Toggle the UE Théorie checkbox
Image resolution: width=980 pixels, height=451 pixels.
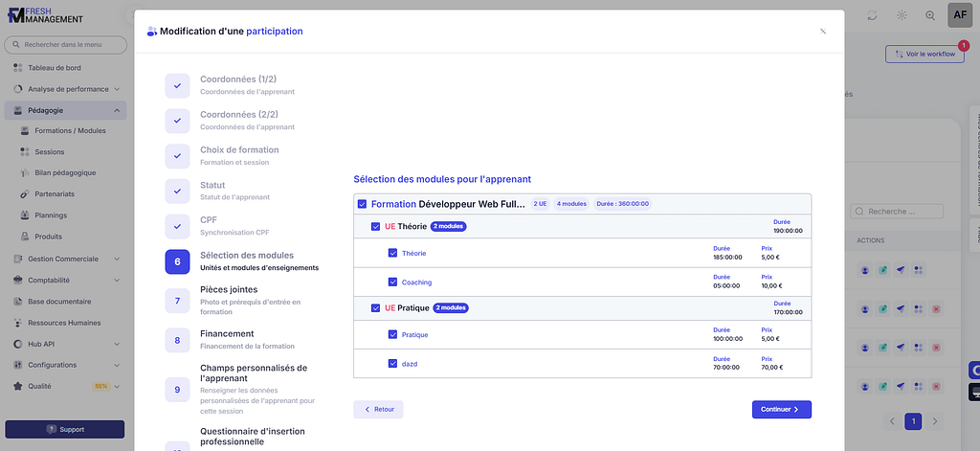tap(376, 227)
